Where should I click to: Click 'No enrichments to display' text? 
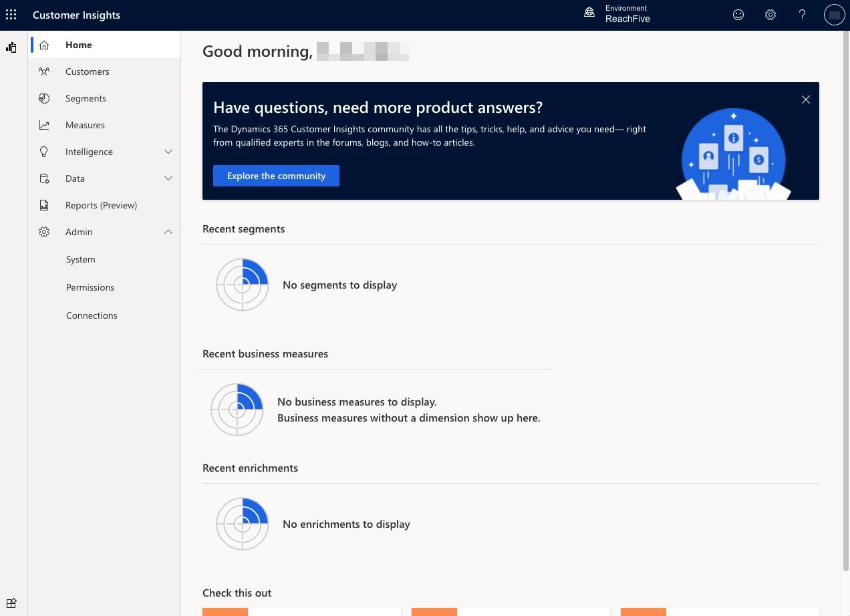346,524
